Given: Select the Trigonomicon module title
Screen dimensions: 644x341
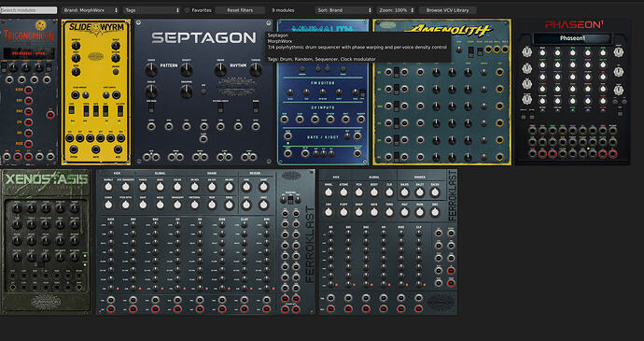Looking at the screenshot, I should coord(29,36).
